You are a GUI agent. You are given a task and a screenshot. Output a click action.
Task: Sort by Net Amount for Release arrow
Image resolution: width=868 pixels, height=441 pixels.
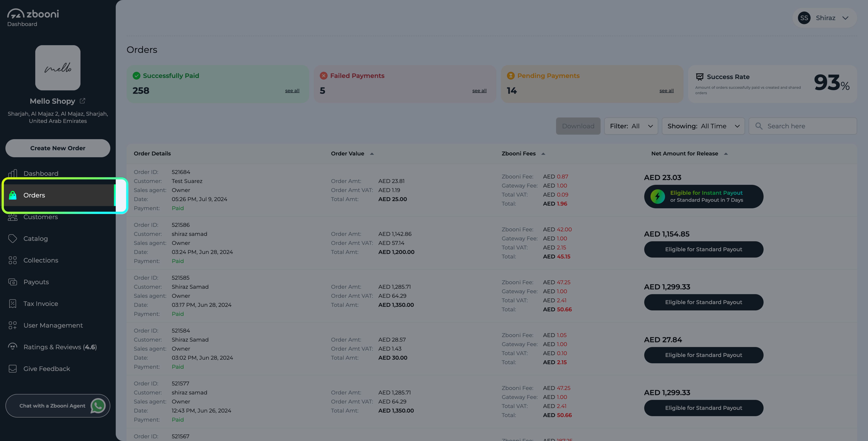(x=726, y=154)
